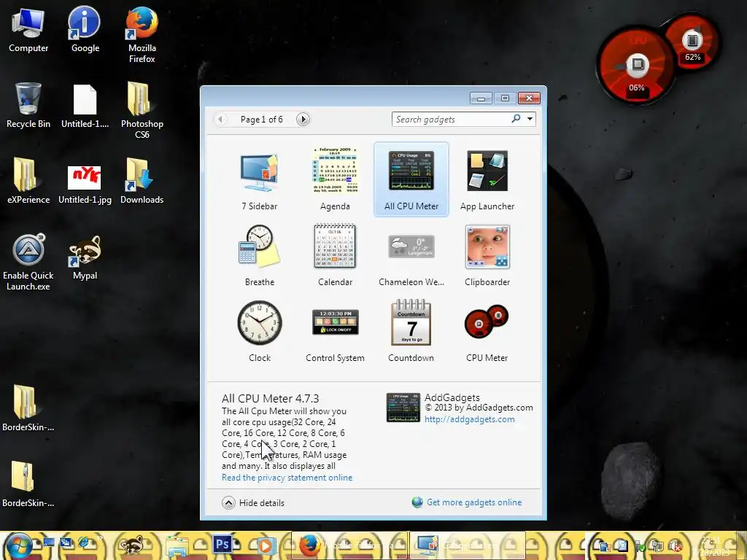This screenshot has height=560, width=747.
Task: Open Windows Explorer from taskbar
Action: coord(177,545)
